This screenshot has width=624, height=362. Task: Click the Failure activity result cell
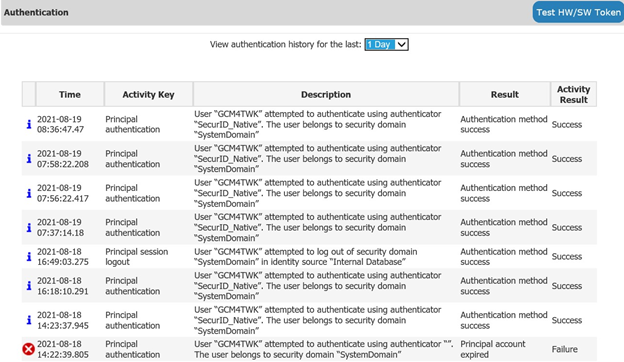[x=564, y=349]
